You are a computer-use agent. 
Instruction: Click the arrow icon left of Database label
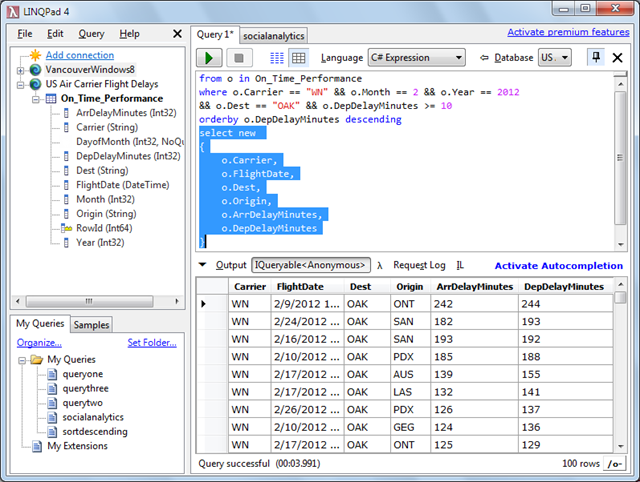coord(484,58)
